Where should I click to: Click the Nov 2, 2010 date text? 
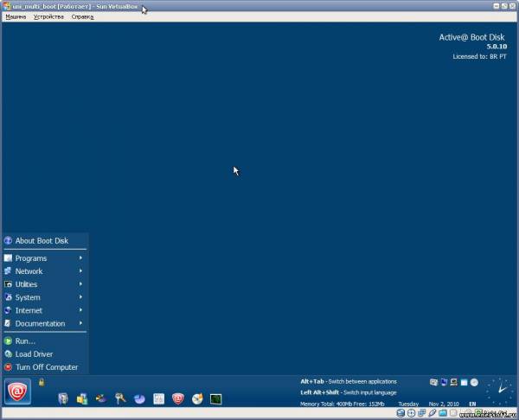pos(444,404)
